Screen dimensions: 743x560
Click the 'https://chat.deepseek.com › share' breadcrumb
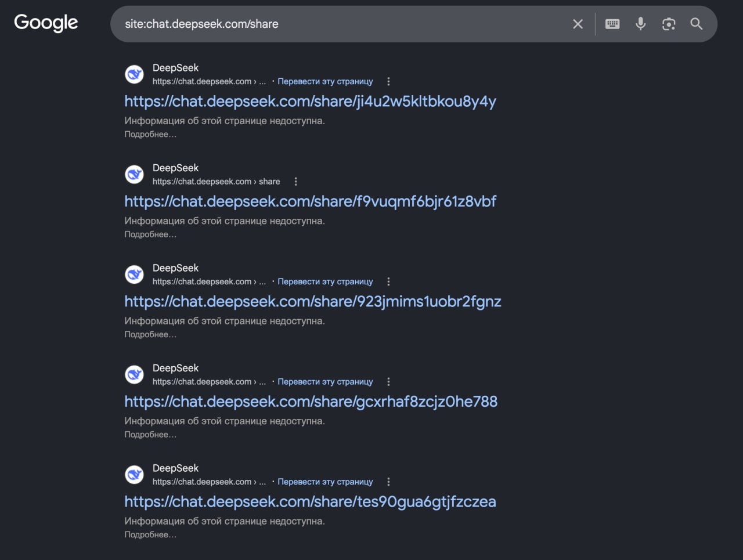pyautogui.click(x=217, y=182)
